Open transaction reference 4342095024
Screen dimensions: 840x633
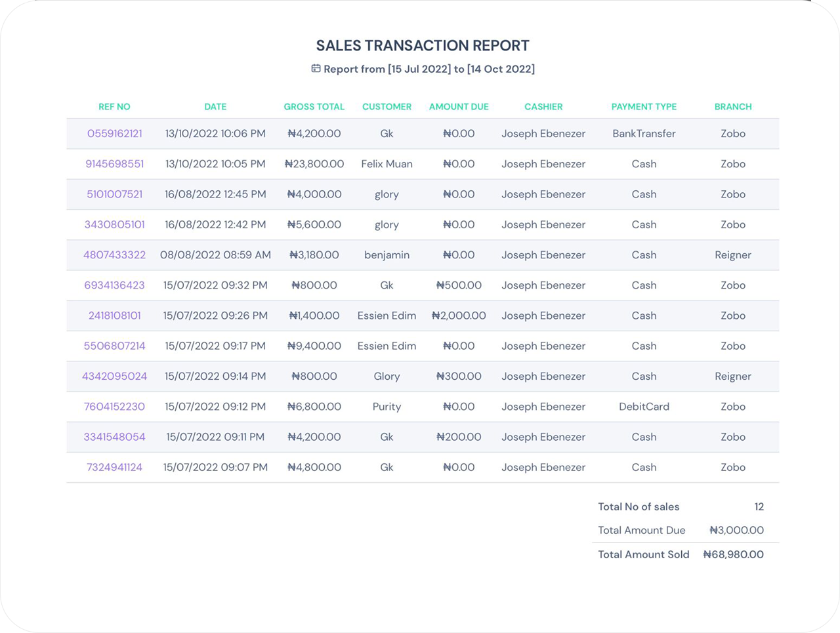pos(114,376)
